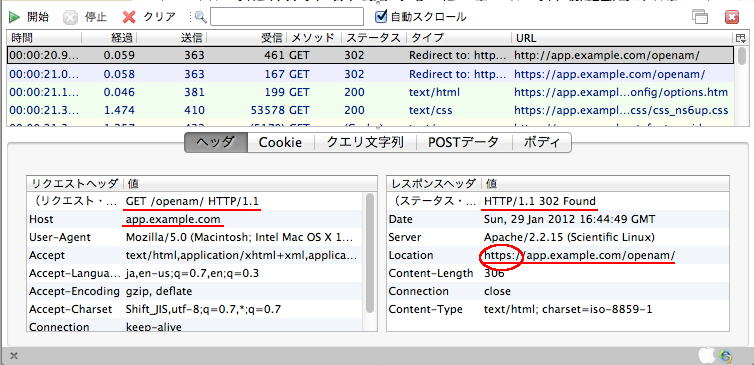Select the Server Apache/2.2.15 row

pyautogui.click(x=558, y=237)
